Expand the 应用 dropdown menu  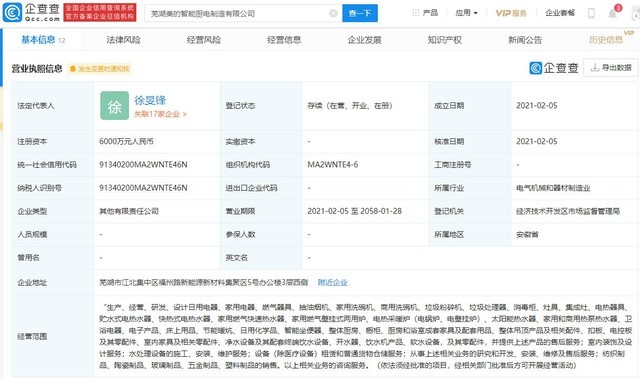click(466, 13)
